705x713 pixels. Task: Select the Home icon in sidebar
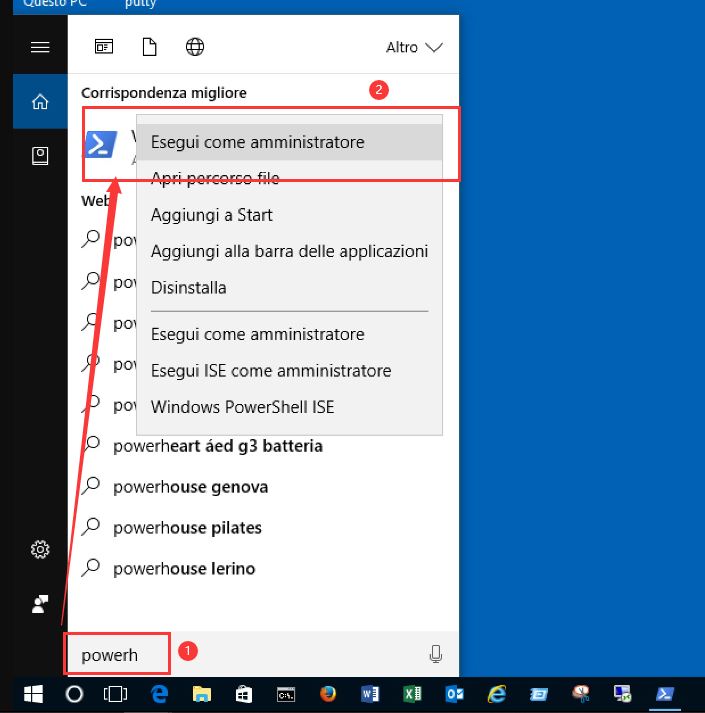click(x=40, y=101)
